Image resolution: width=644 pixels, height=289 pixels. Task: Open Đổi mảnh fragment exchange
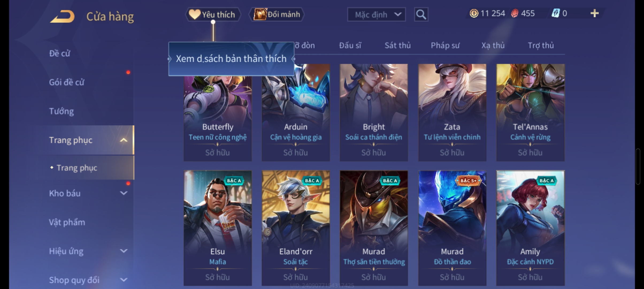pos(277,14)
